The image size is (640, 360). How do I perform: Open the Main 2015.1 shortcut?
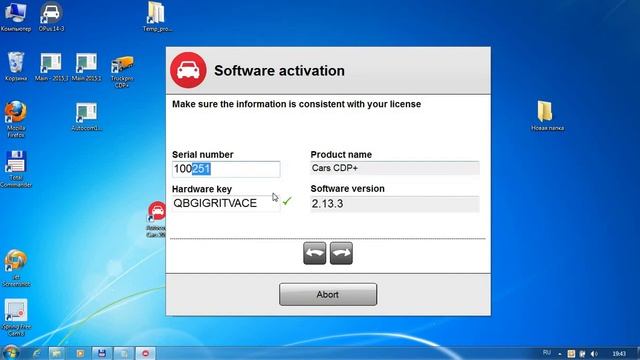[86, 67]
